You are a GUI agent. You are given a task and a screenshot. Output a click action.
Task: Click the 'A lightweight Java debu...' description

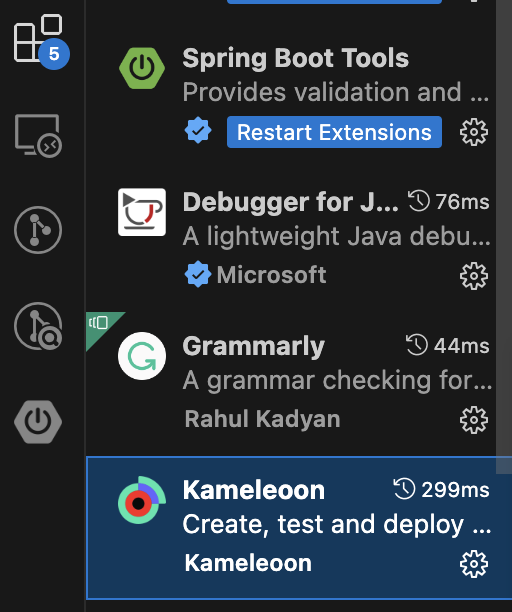coord(336,237)
